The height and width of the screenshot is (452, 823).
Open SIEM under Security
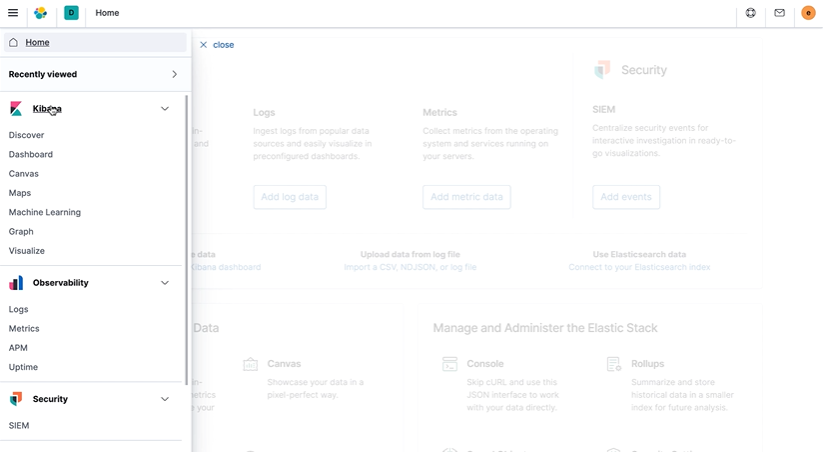19,426
